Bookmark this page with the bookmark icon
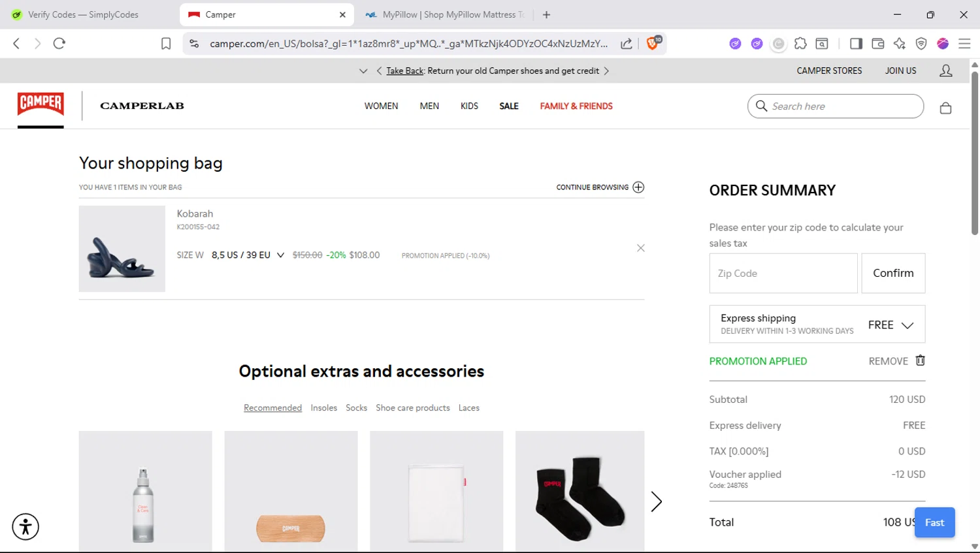 (x=166, y=44)
